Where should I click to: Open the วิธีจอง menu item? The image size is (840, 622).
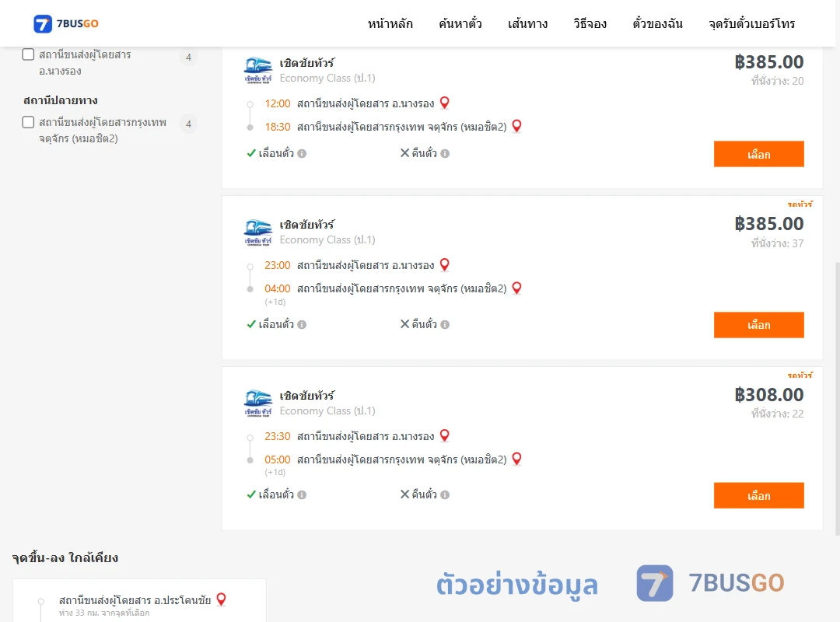[590, 23]
